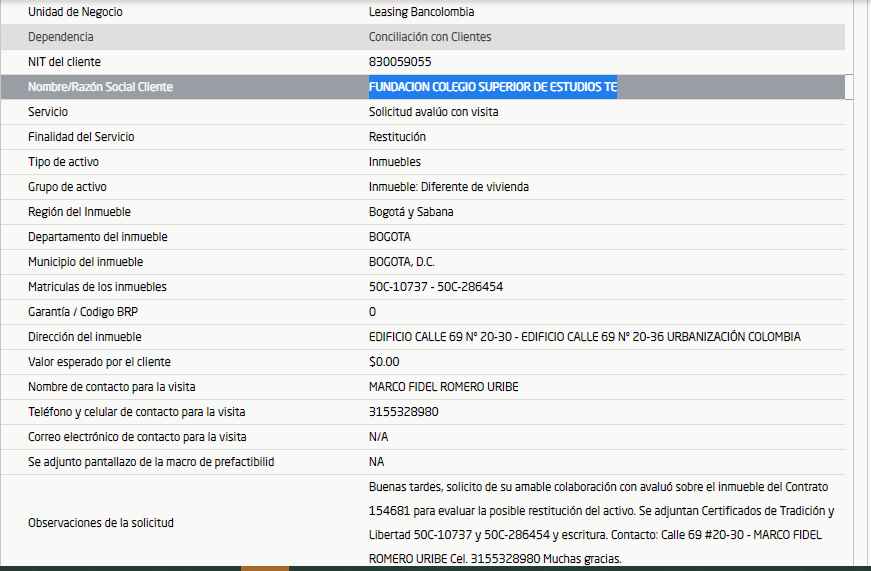Click the BOGOTA, D.C. municipality value
The height and width of the screenshot is (571, 871).
pos(401,262)
